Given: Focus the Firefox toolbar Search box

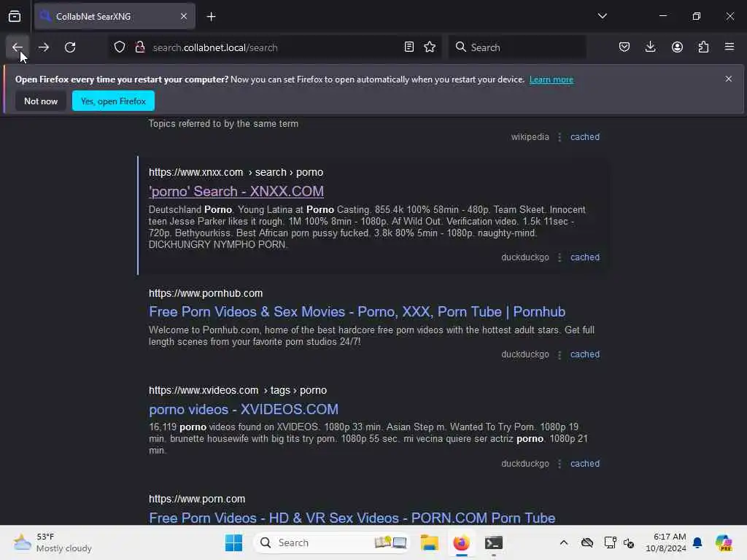Looking at the screenshot, I should click(517, 47).
